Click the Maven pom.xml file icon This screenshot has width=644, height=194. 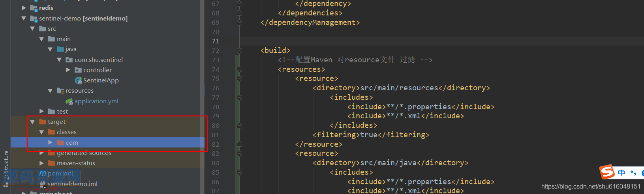[43, 173]
